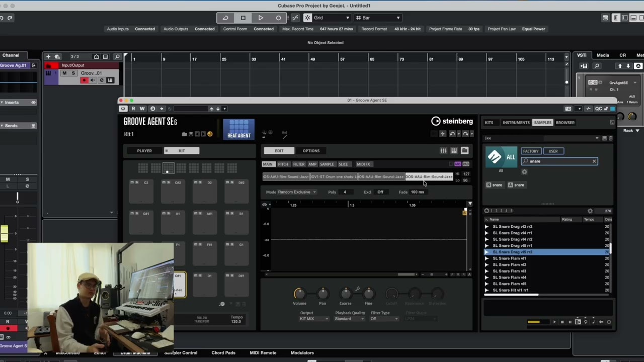Open Mode Random Exclusive dropdown
This screenshot has height=362, width=644.
click(x=297, y=192)
